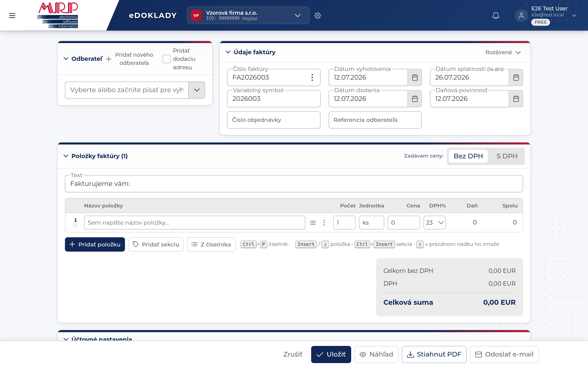The image size is (588, 368).
Task: Click Odoslať e-mail
Action: [x=504, y=354]
